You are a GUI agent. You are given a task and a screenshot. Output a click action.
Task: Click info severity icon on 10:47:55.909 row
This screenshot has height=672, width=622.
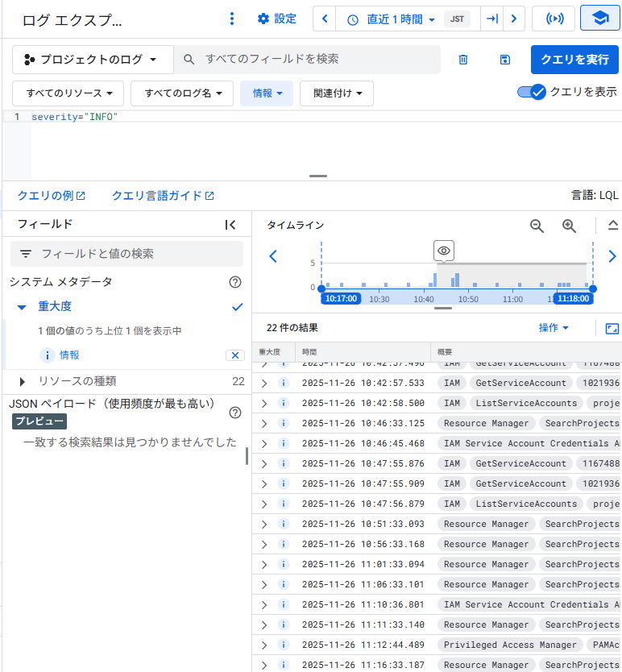point(283,483)
